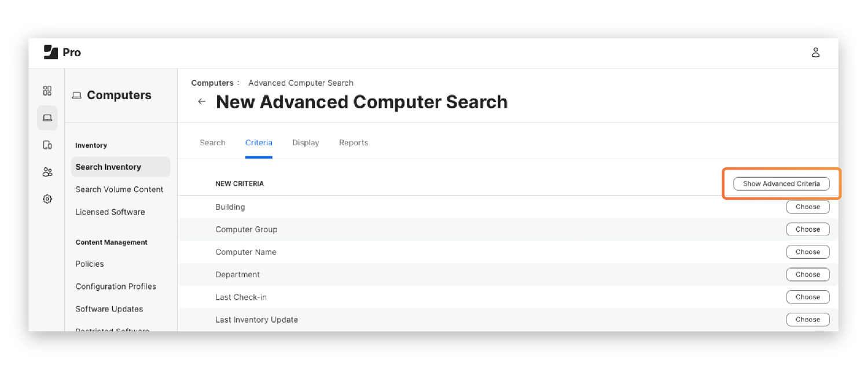
Task: Open the user account profile icon
Action: click(815, 53)
